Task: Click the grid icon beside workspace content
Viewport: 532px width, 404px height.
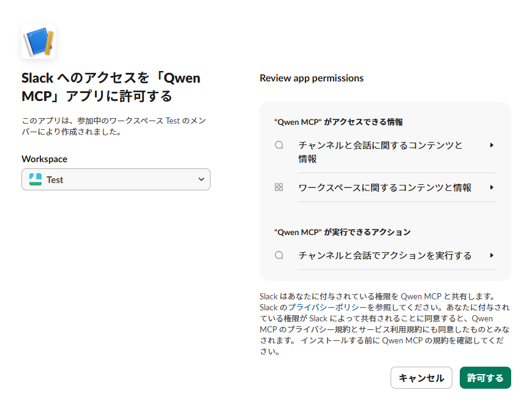Action: (x=279, y=187)
